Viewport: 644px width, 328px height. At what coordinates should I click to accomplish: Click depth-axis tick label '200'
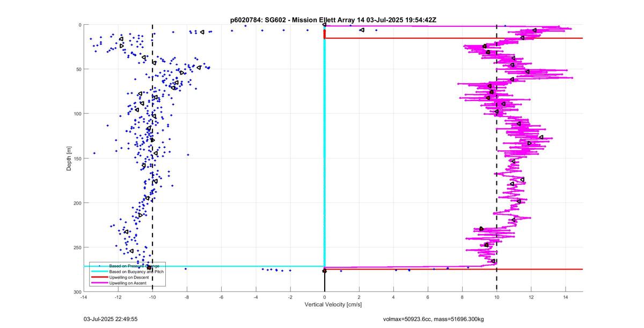(77, 203)
